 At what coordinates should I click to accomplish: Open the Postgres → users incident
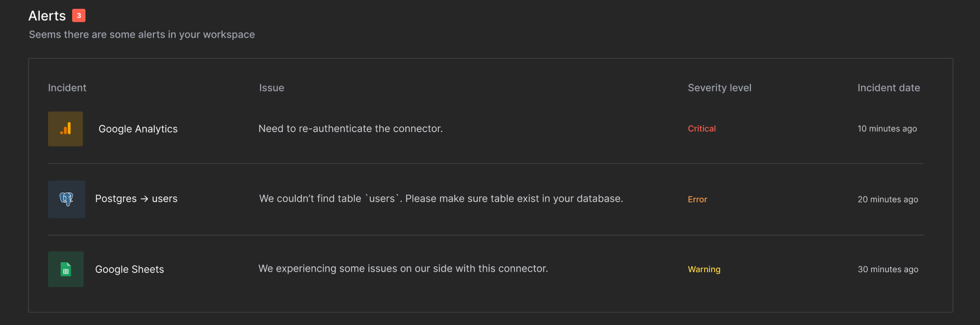pos(136,199)
